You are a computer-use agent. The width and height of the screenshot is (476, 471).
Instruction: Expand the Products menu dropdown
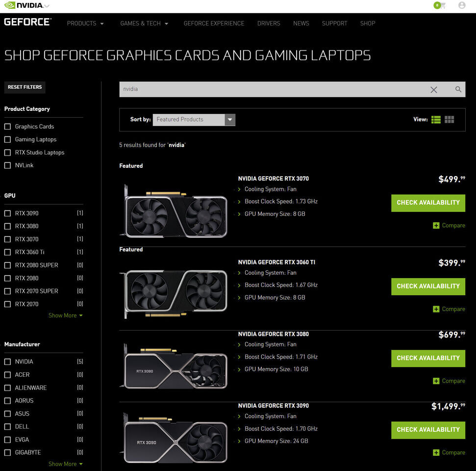point(85,24)
